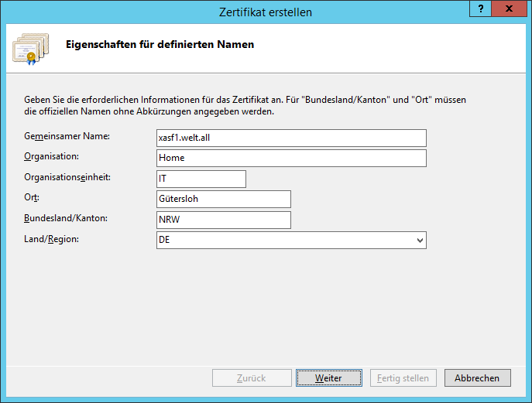Click the Bundesland/Kanton label
Viewport: 532px width, 403px height.
66,218
